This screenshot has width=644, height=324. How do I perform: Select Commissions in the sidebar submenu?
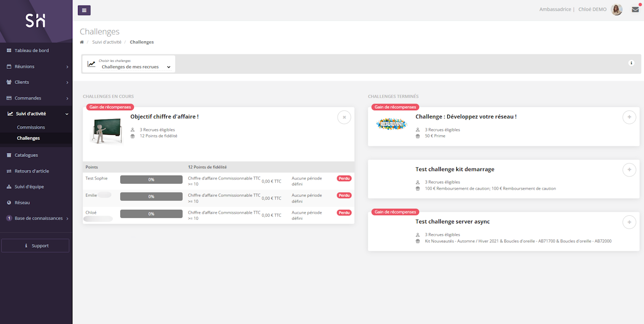[31, 127]
